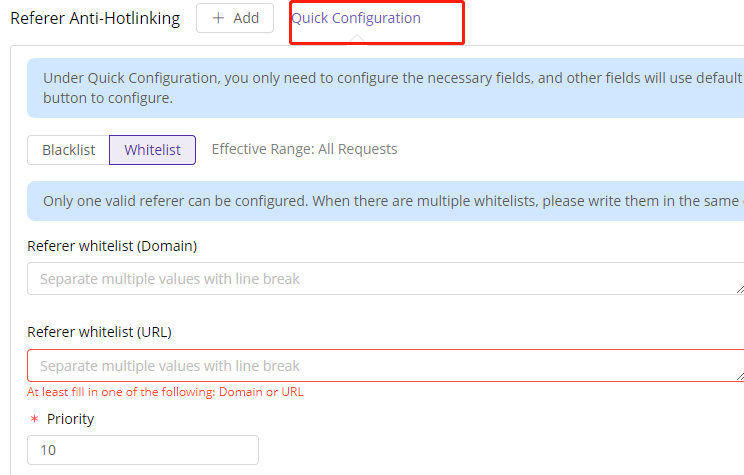The image size is (744, 475).
Task: Switch to Blacklist mode
Action: tap(68, 150)
